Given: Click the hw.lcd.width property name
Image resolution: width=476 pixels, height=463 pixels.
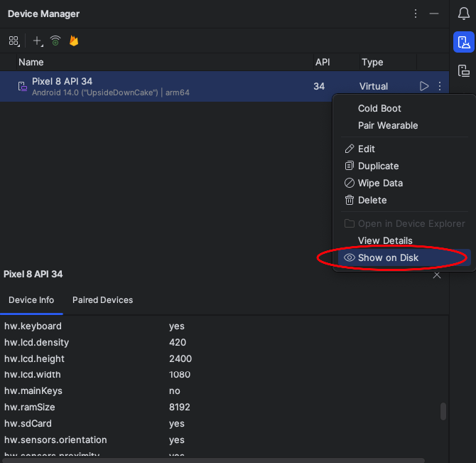Looking at the screenshot, I should (x=33, y=375).
